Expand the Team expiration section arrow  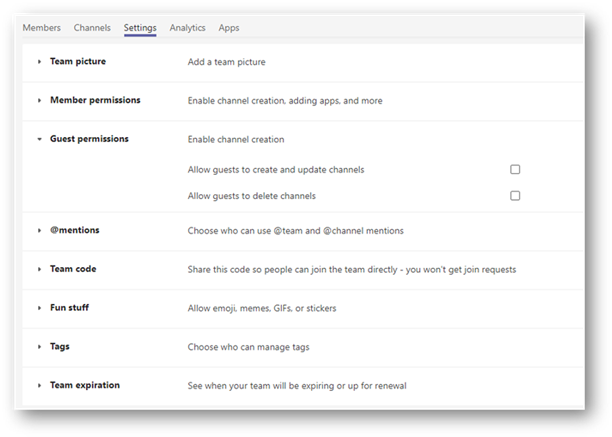(x=39, y=385)
